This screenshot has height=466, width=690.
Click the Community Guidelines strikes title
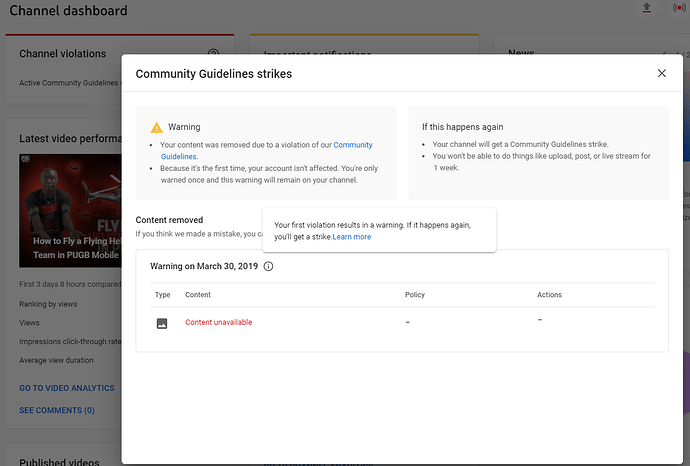pos(214,74)
